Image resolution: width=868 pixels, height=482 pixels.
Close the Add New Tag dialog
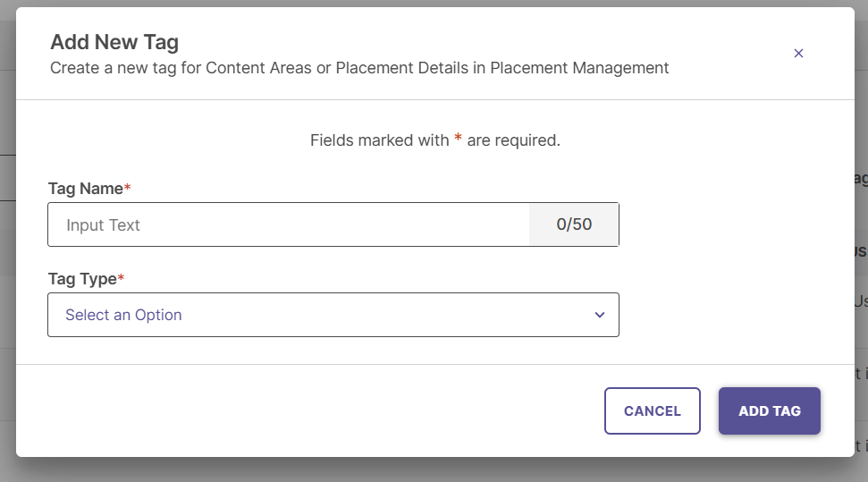[798, 53]
